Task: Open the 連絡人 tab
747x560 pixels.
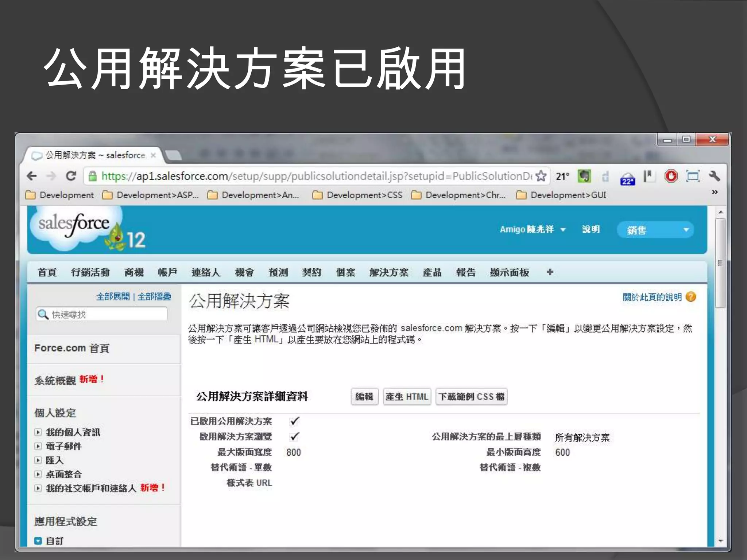Action: tap(206, 272)
